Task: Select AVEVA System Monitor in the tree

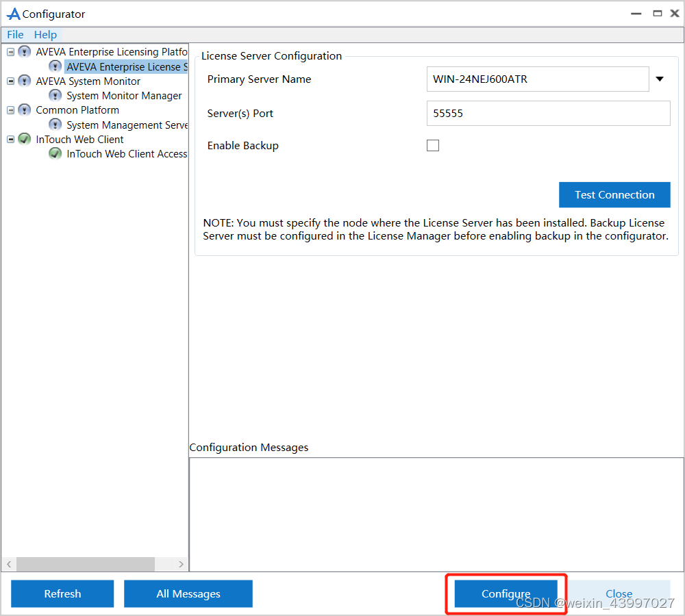Action: [x=88, y=81]
